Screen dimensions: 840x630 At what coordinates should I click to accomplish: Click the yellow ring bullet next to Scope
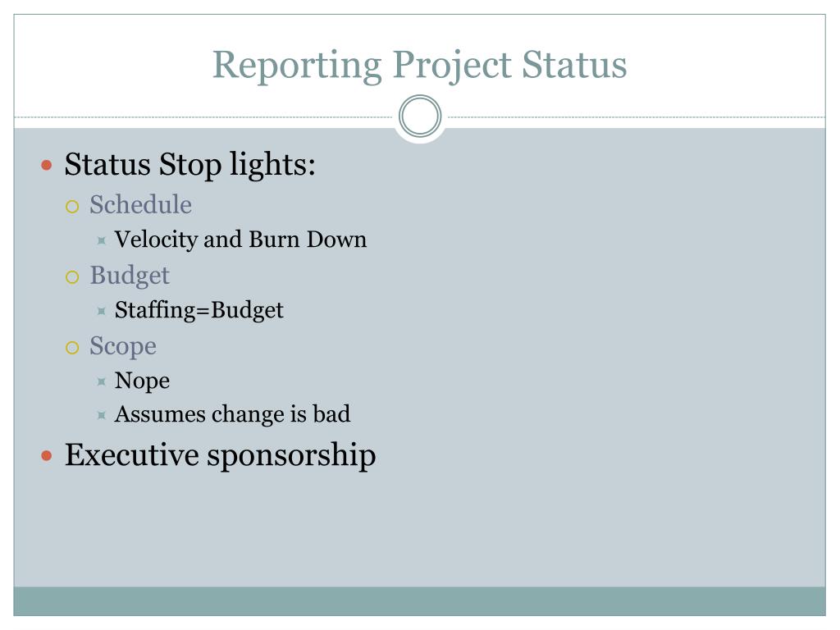[72, 348]
